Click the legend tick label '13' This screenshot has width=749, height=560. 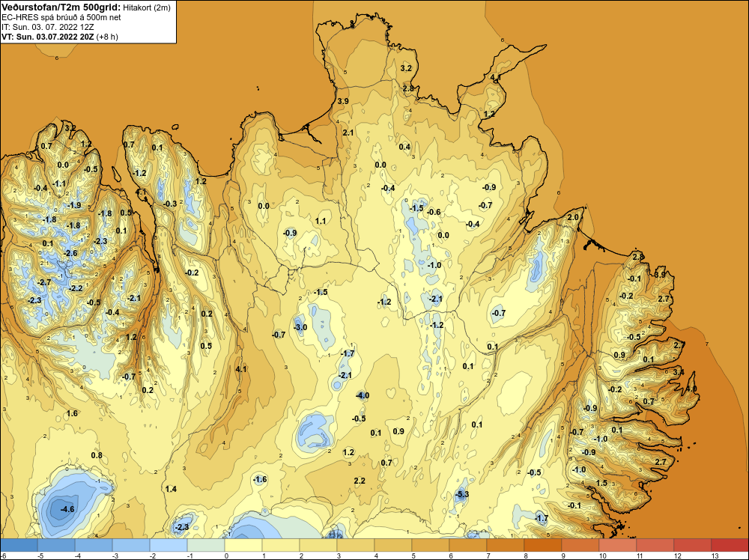pyautogui.click(x=715, y=556)
